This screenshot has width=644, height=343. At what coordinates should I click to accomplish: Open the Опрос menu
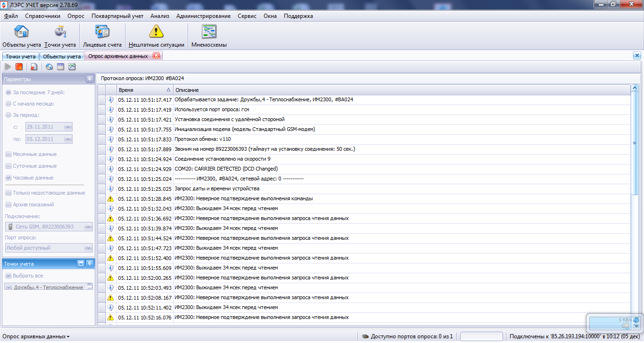tap(76, 16)
